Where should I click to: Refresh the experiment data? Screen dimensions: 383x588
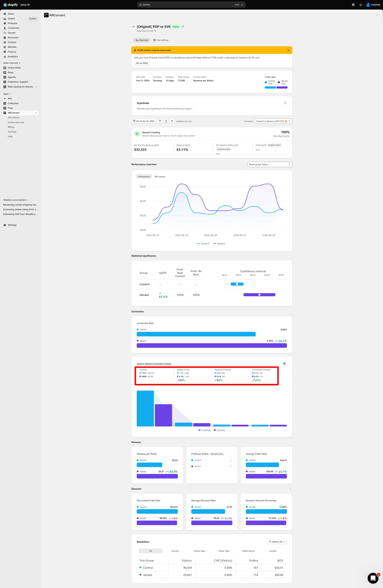[172, 121]
